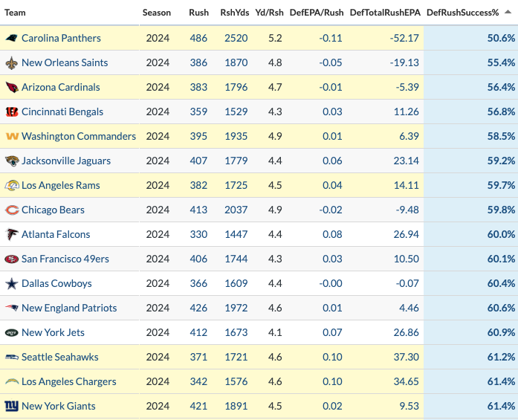Click the Los Angeles Rams logo
Viewport: 518px width, 420px height.
(x=12, y=185)
